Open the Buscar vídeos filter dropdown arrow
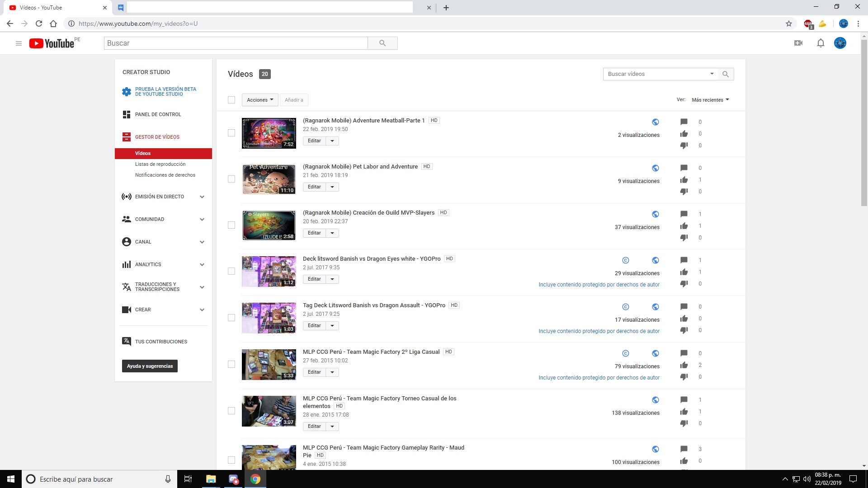Screen dimensions: 868x488 tap(712, 74)
